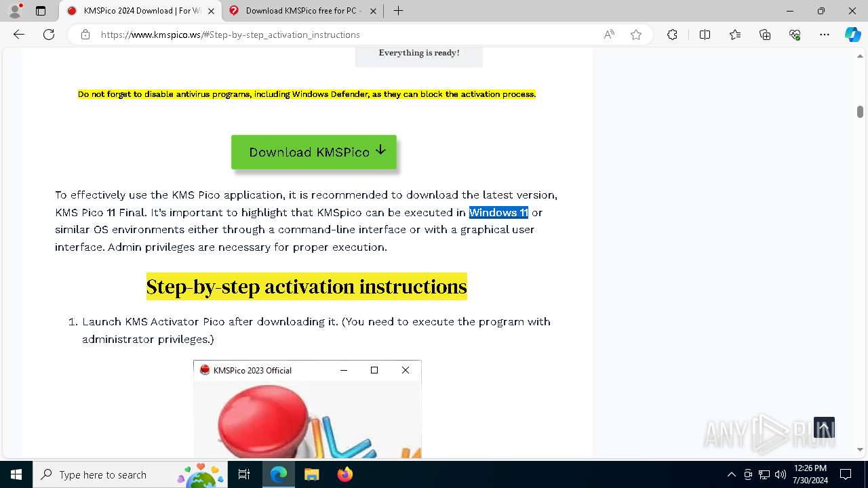The image size is (868, 488).
Task: Open the Windows Start menu
Action: point(16,474)
